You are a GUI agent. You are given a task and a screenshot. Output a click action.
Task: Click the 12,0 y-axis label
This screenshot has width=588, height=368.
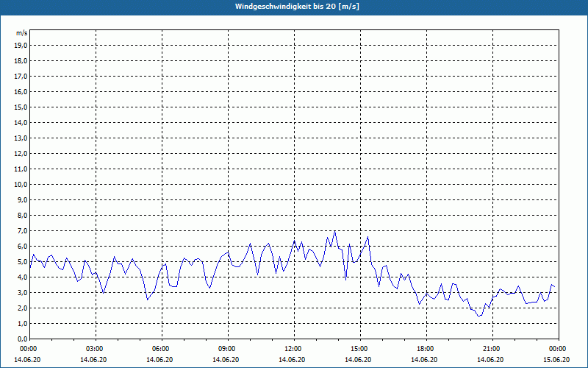click(21, 154)
